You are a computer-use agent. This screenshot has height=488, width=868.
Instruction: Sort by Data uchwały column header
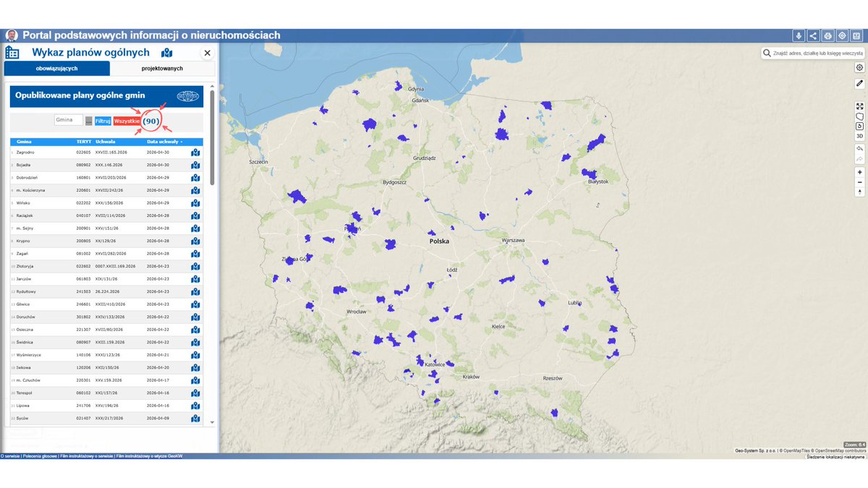pos(164,142)
